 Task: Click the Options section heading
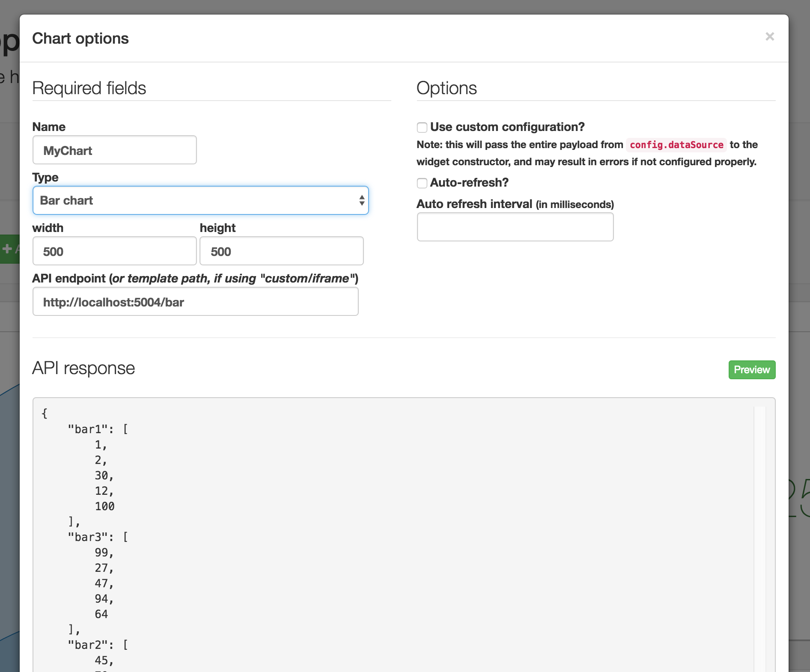(447, 88)
